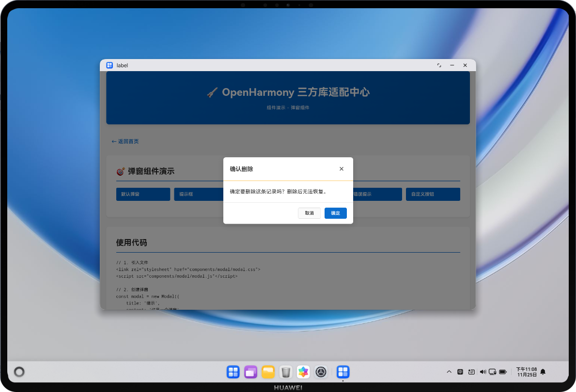This screenshot has height=392, width=576.
Task: Click the 自定义按钮 button
Action: point(433,194)
